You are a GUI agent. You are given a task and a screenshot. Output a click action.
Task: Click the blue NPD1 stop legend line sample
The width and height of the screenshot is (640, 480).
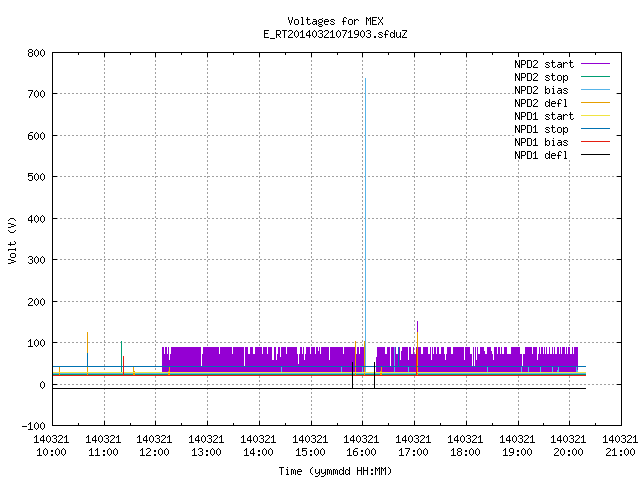(596, 129)
